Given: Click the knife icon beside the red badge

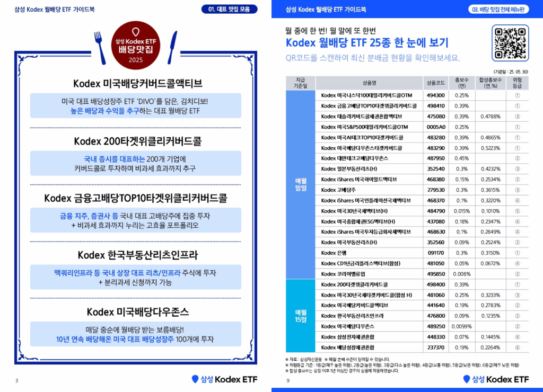Looking at the screenshot, I should (172, 47).
